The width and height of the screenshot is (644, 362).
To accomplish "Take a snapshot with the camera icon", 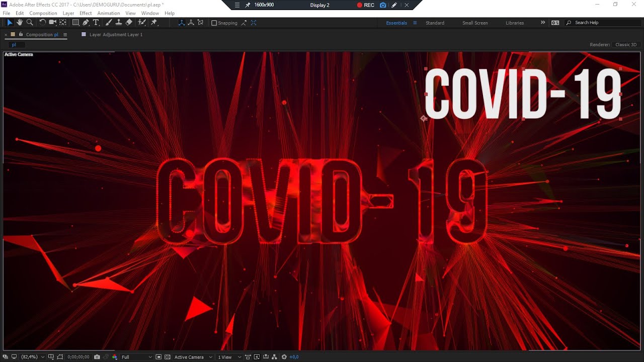I will pos(97,357).
